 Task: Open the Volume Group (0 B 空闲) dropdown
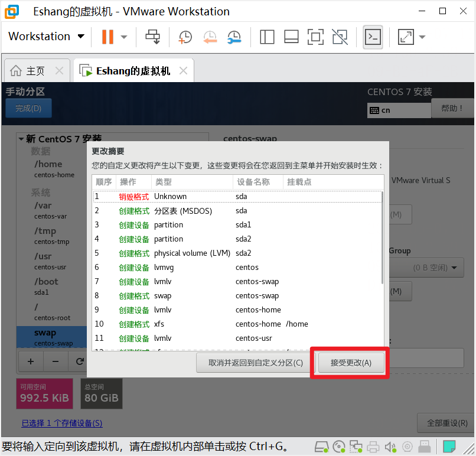pos(426,268)
